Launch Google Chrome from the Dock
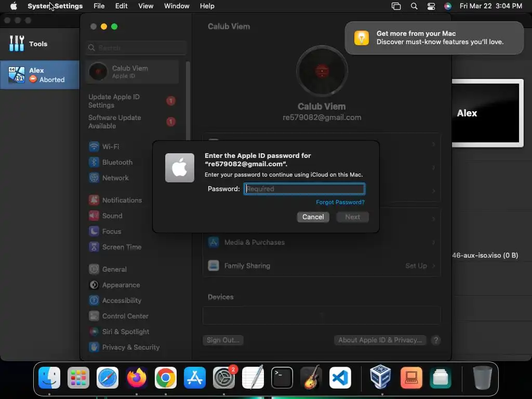The width and height of the screenshot is (532, 399). pyautogui.click(x=166, y=378)
